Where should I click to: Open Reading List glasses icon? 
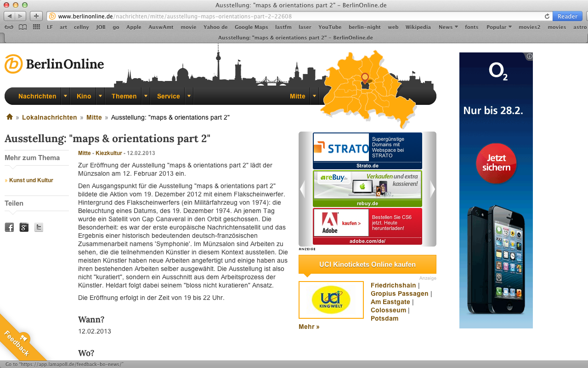point(9,27)
